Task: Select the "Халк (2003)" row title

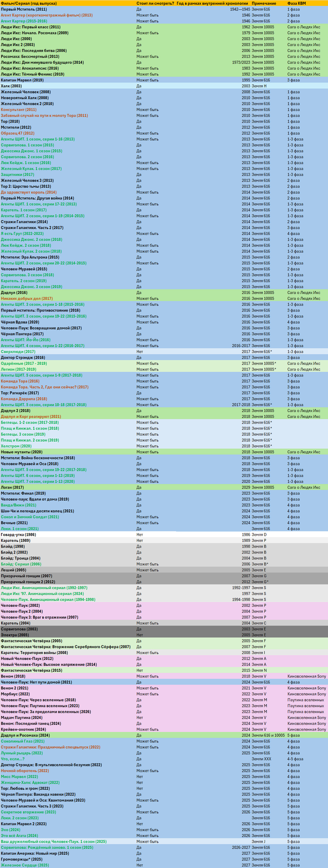Action: pyautogui.click(x=11, y=86)
